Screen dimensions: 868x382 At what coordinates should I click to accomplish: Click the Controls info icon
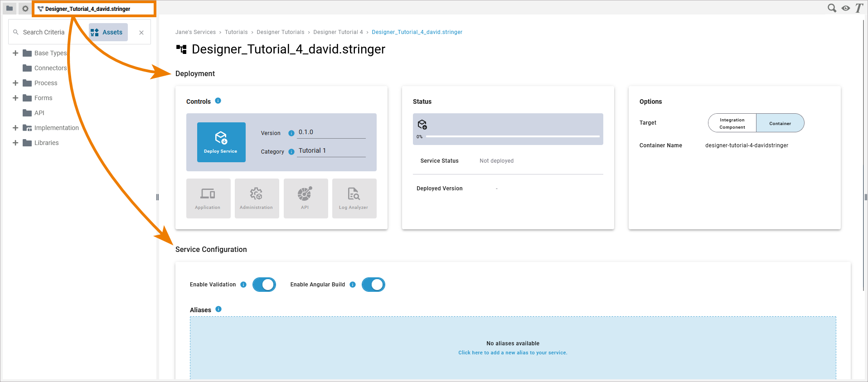click(x=218, y=101)
